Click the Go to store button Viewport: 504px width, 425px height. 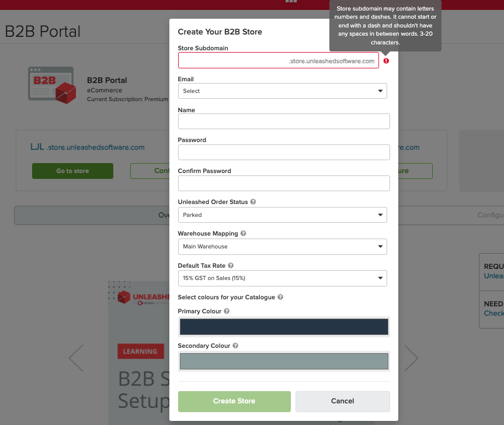[72, 171]
